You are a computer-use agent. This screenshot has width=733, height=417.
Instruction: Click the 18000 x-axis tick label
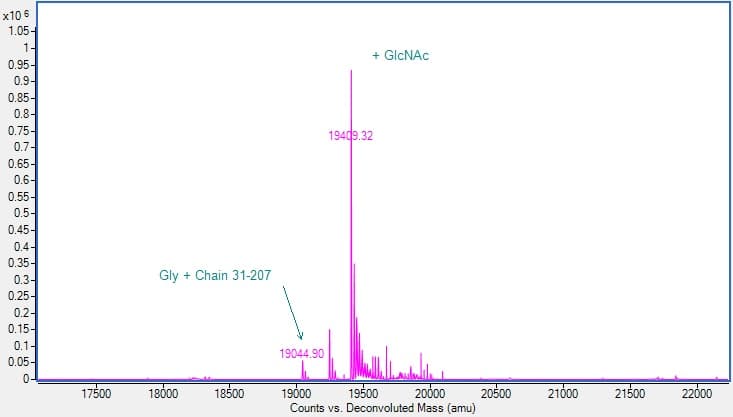[x=163, y=394]
